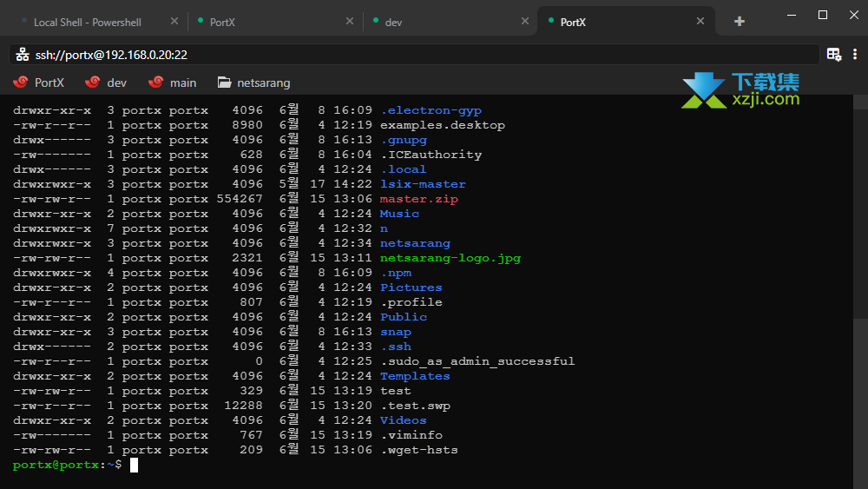Click master.zip in the terminal listing
The height and width of the screenshot is (489, 868).
(418, 199)
